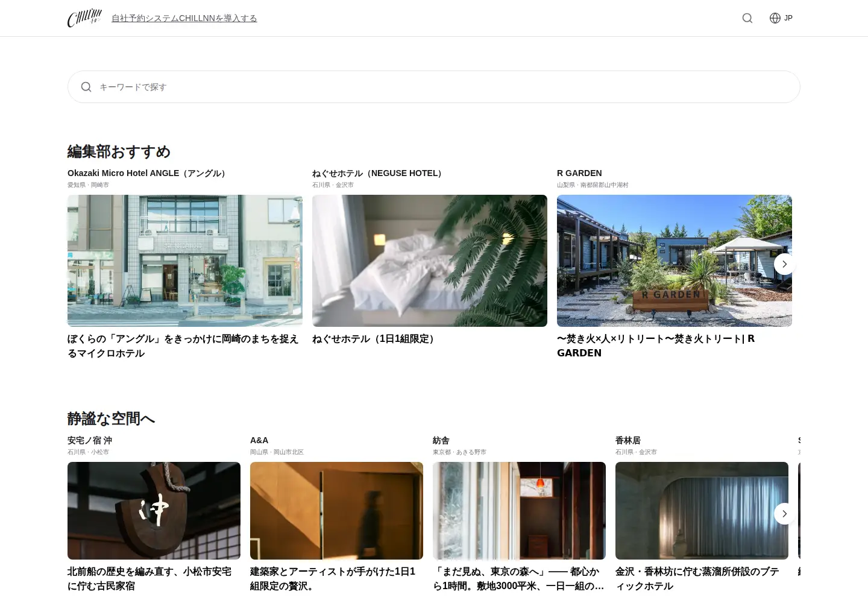The image size is (868, 603).
Task: Click the Okazaki Micro Hotel ANGLE（アングル） title
Action: pyautogui.click(x=148, y=173)
